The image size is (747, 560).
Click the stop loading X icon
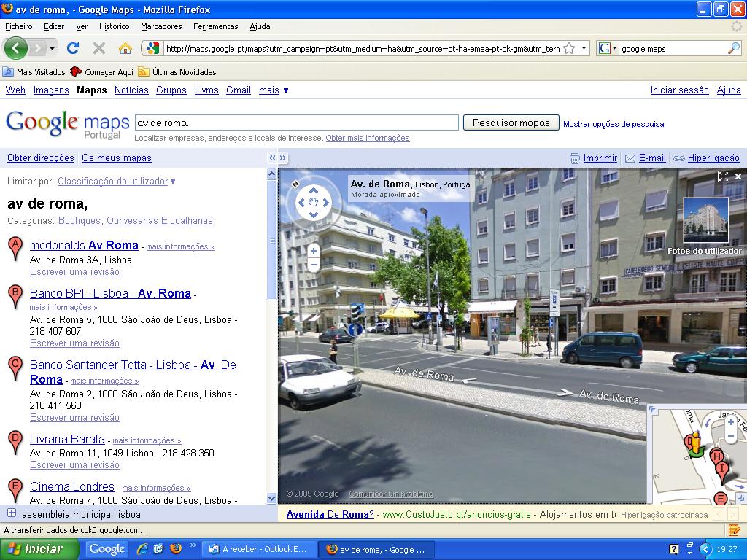tap(99, 48)
